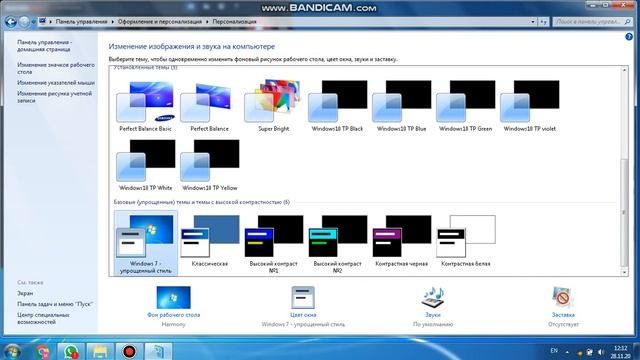Open the Windows Start button
The width and height of the screenshot is (640, 360).
coord(12,351)
